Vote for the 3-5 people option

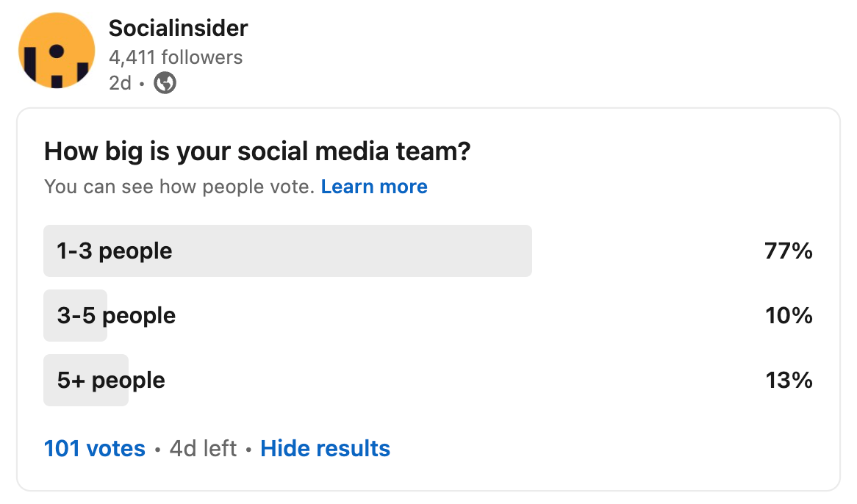click(428, 316)
